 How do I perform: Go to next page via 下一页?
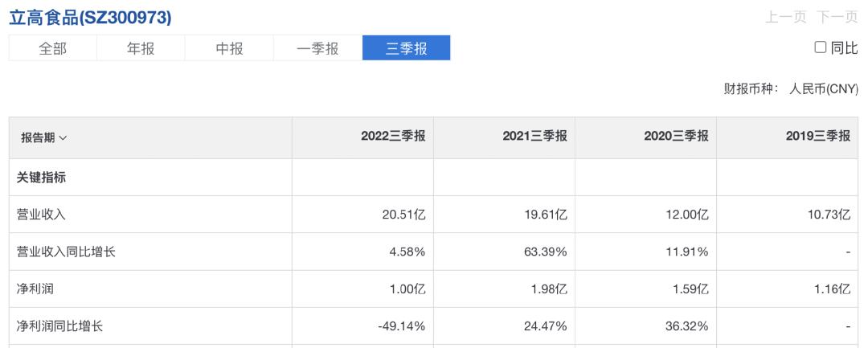click(837, 18)
